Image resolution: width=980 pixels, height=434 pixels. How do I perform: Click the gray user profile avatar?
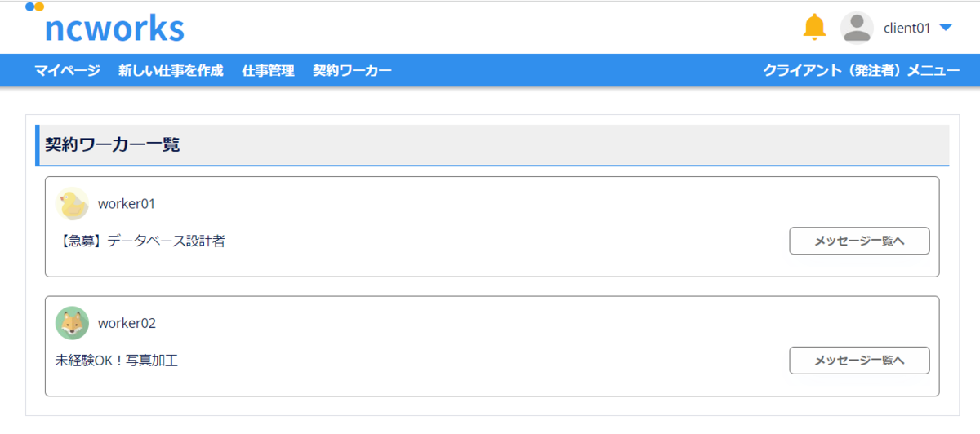[x=857, y=28]
